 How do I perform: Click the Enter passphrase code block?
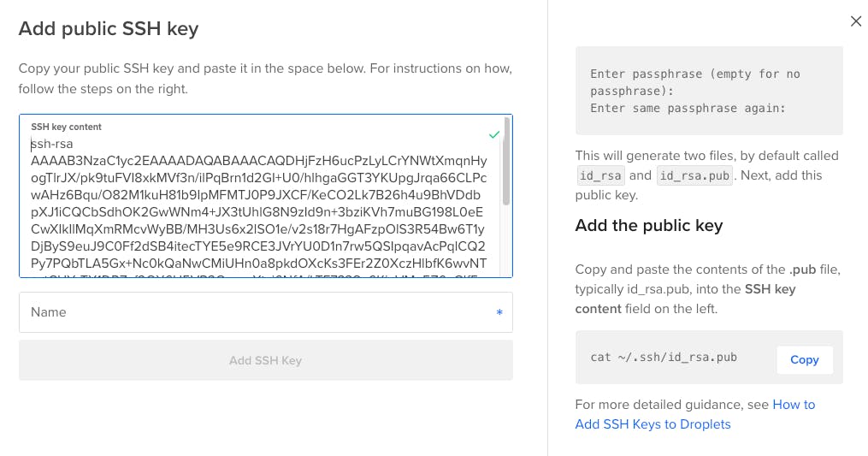709,91
